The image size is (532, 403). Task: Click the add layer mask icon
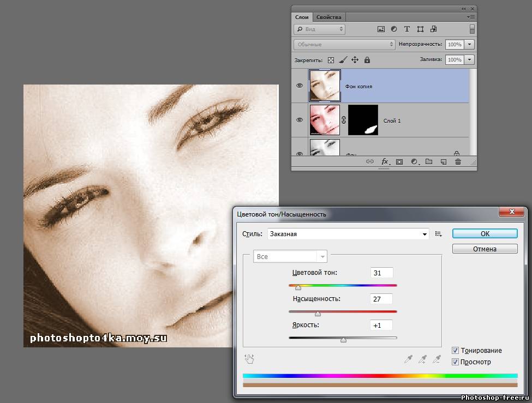point(399,161)
